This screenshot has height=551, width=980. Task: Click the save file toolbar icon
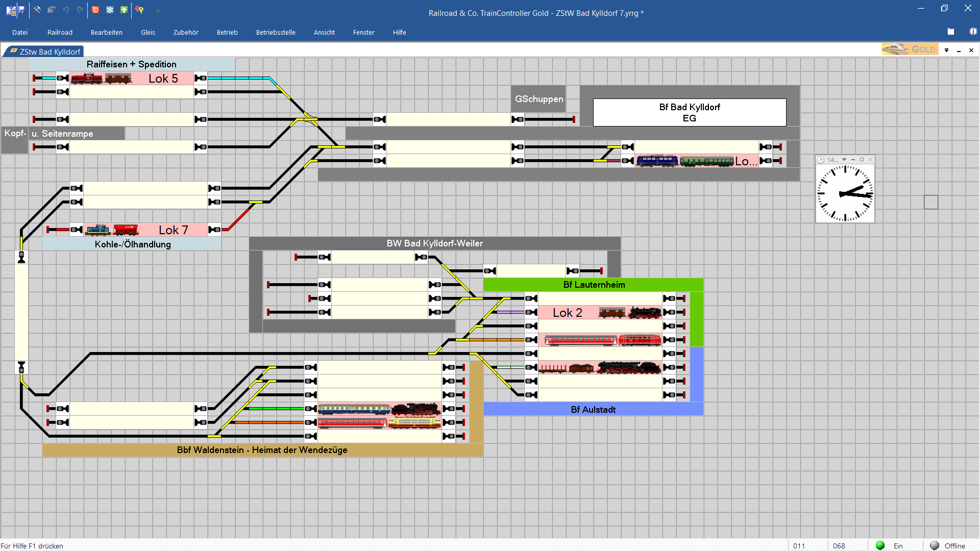click(x=21, y=10)
